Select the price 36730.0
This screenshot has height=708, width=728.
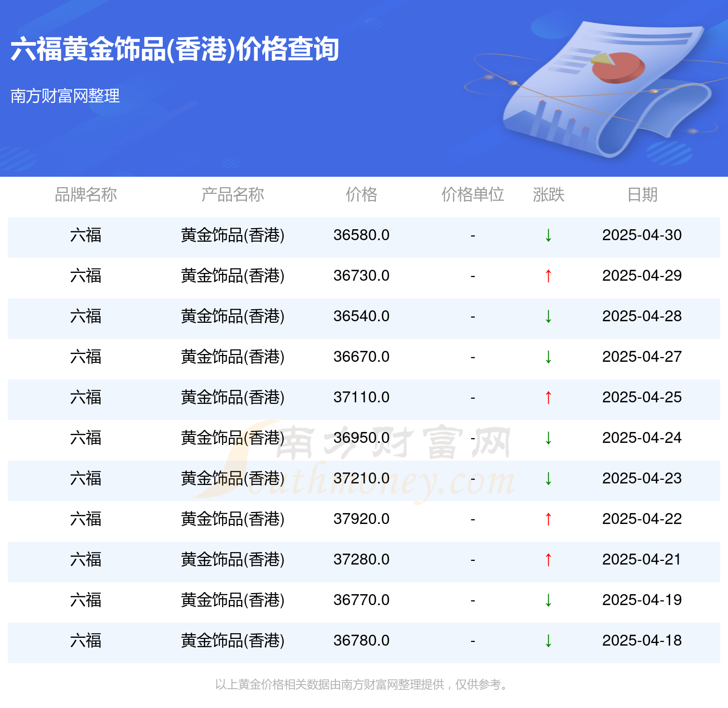pos(361,276)
